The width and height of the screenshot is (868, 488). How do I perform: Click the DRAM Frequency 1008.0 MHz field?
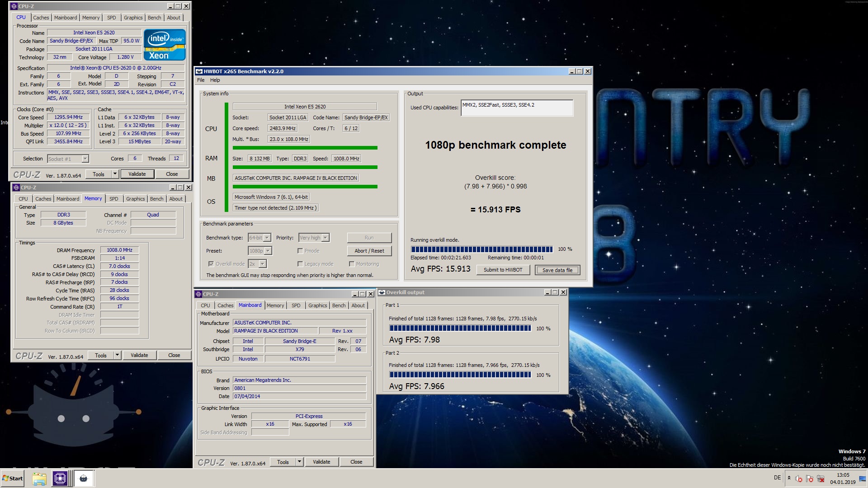(119, 250)
